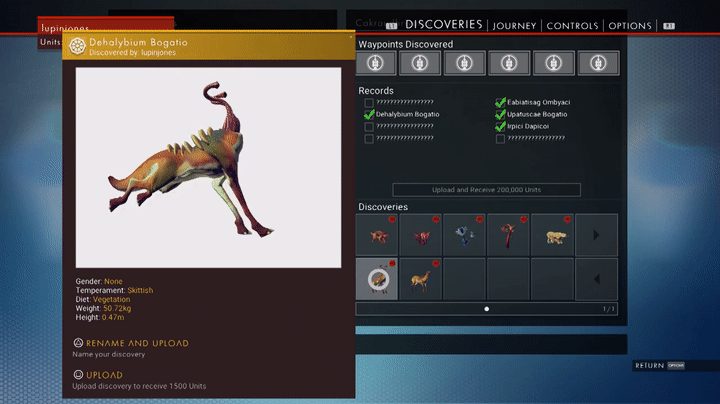The image size is (720, 404).
Task: Click the 1/1 page counter
Action: tap(608, 309)
